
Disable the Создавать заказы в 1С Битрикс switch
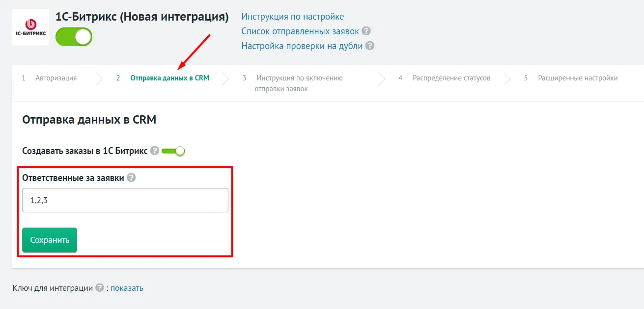pyautogui.click(x=173, y=151)
